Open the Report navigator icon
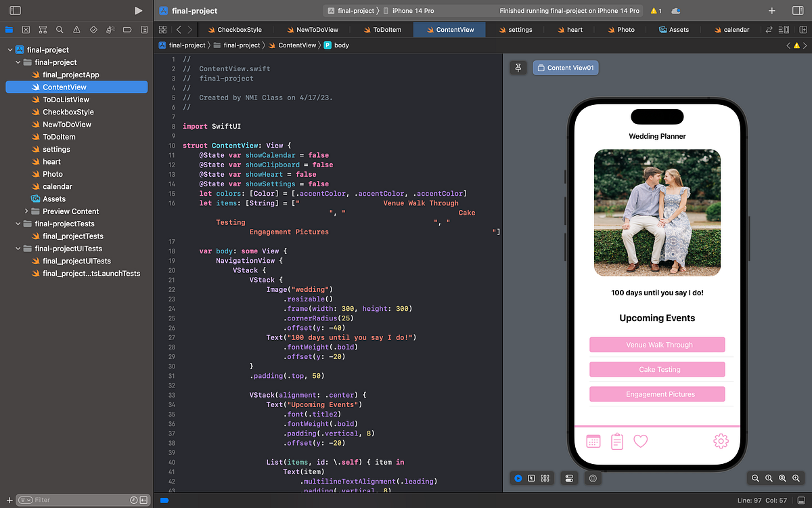Viewport: 812px width, 508px height. 144,30
